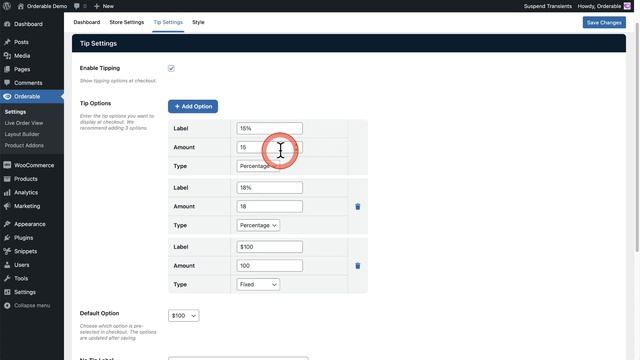Screen dimensions: 640x360
Task: Switch to the Dashboard tab
Action: click(87, 22)
